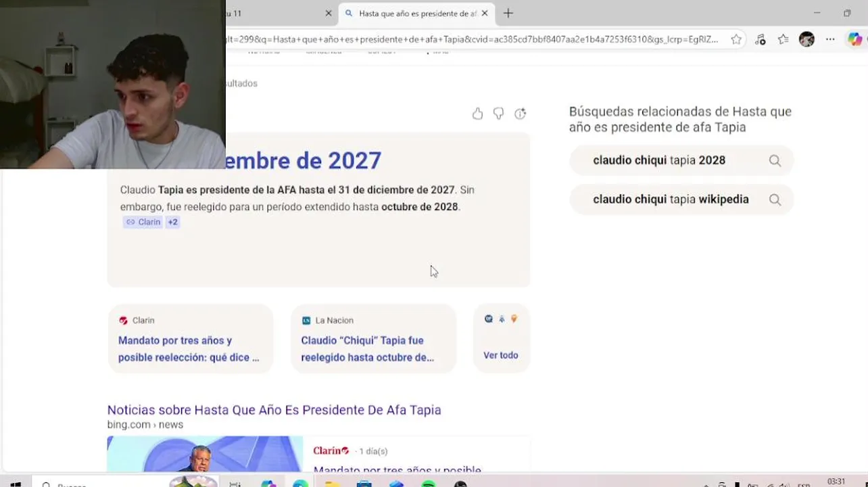
Task: Open the Clarin source chip under the answer
Action: click(143, 222)
